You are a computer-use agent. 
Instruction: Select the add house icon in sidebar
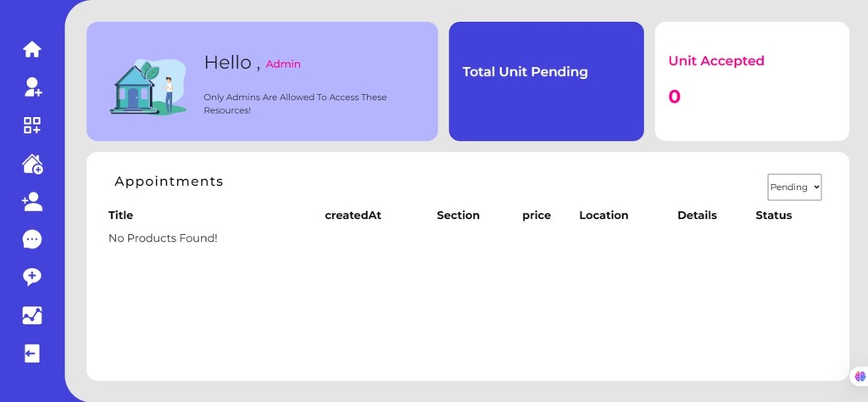pos(32,164)
